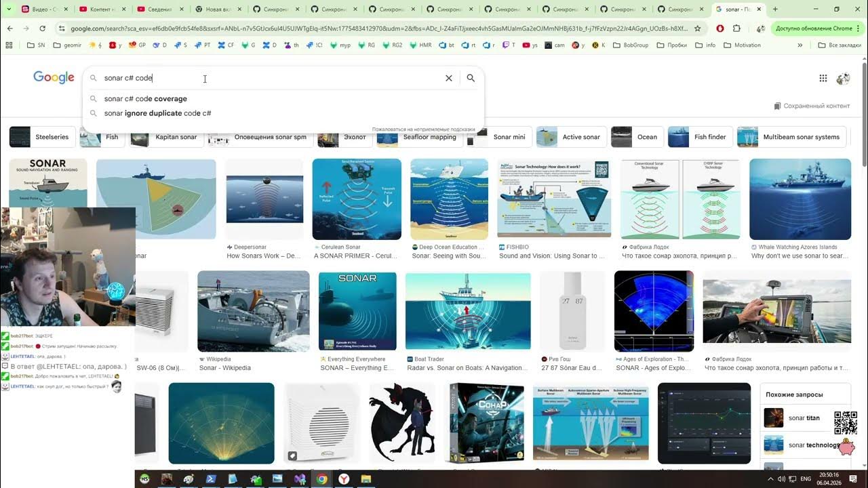Filter images by the Sonar mini chip

point(498,137)
